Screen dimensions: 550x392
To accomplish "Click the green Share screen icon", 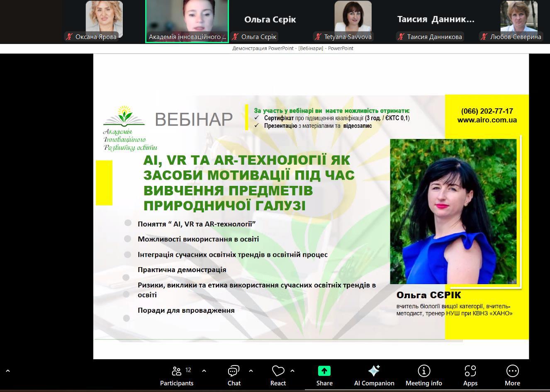I will 324,371.
